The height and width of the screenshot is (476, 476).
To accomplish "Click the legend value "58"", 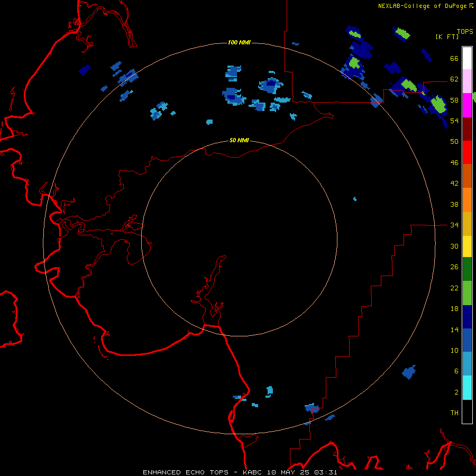I will pos(454,100).
